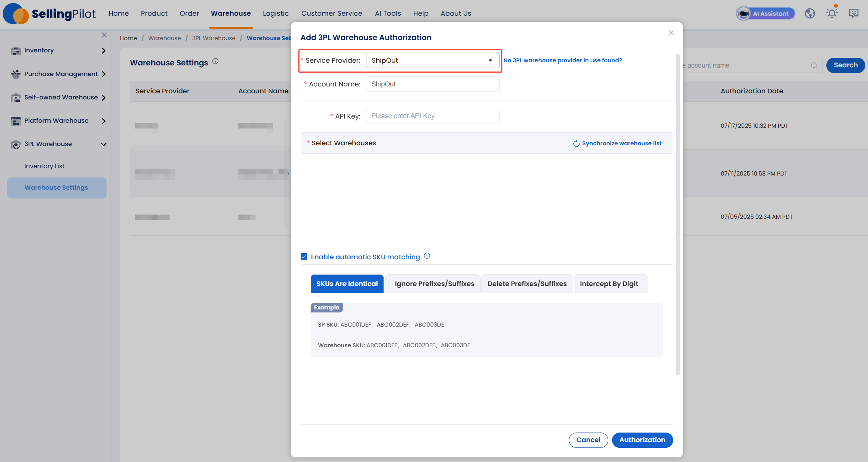868x462 pixels.
Task: Open the language globe icon
Action: pyautogui.click(x=810, y=13)
